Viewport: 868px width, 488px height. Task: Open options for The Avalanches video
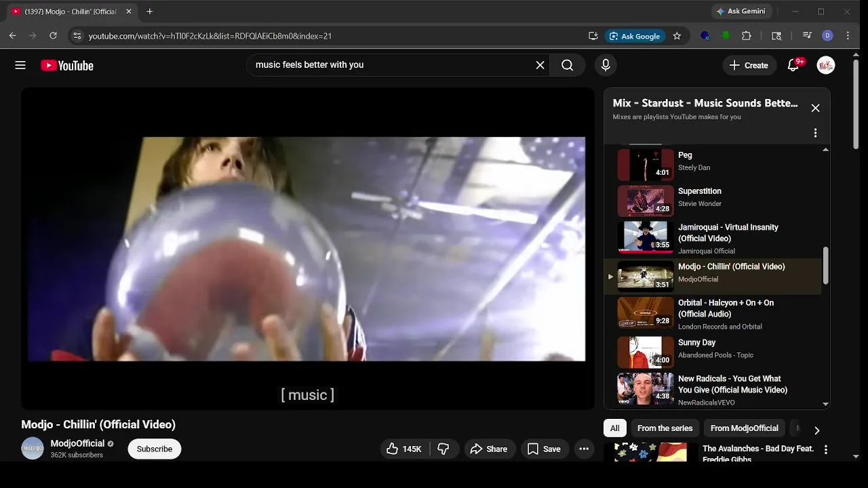coord(825,449)
